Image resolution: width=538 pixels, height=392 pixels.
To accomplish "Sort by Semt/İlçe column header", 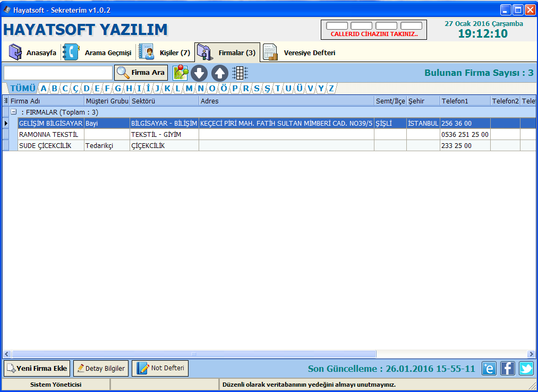I will [x=390, y=101].
